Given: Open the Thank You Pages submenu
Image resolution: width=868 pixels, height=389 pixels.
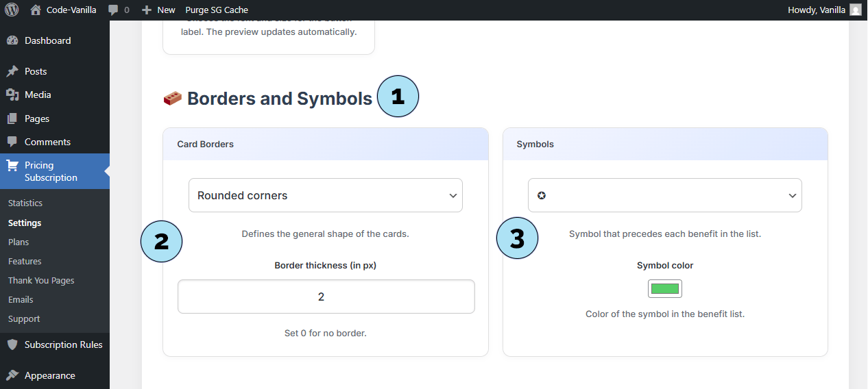Looking at the screenshot, I should click(x=41, y=280).
